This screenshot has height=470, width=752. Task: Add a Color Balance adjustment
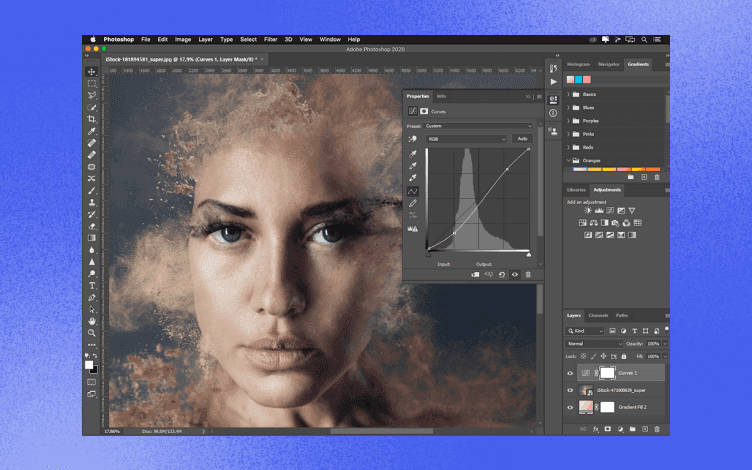click(594, 223)
